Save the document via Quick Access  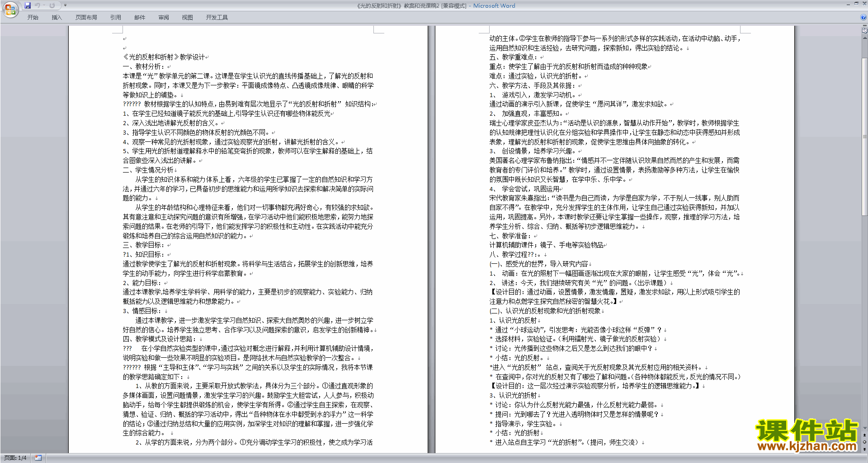28,5
